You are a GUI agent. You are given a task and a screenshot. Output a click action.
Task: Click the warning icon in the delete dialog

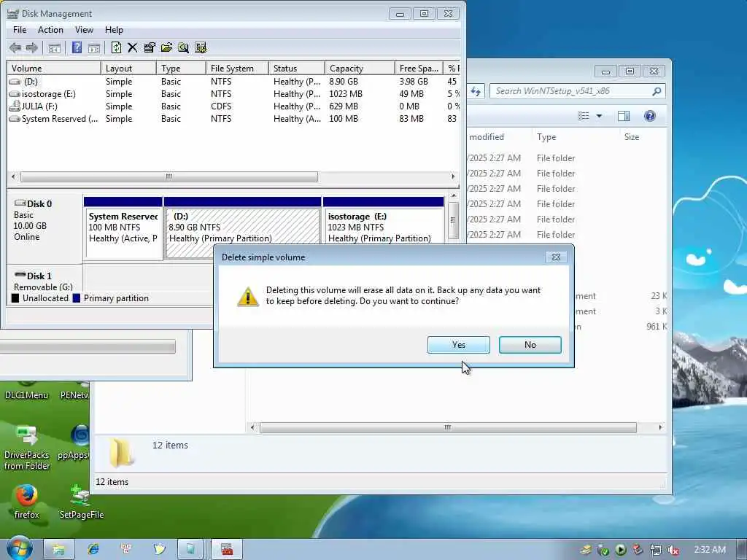[x=248, y=297]
